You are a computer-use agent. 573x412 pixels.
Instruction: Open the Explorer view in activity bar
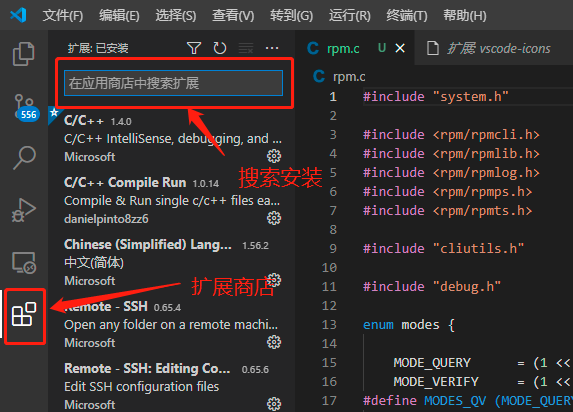(x=24, y=54)
